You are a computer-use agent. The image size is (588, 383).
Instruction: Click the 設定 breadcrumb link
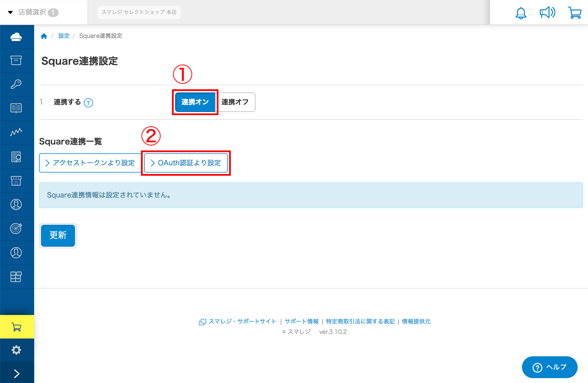(64, 36)
